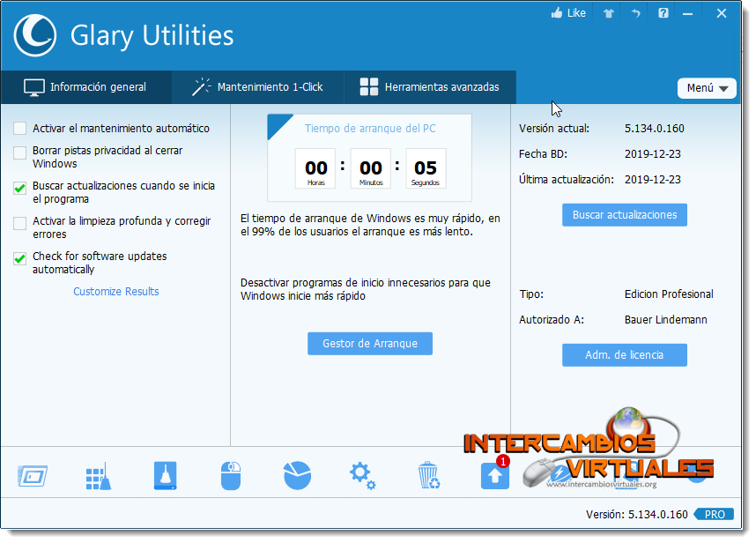Click the 00 Minutos counter box

pyautogui.click(x=371, y=168)
